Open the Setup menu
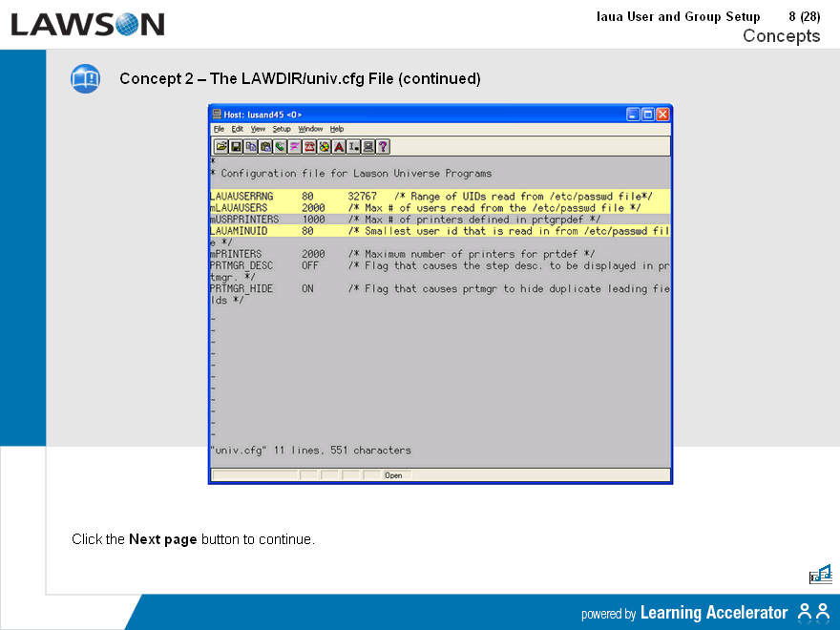The width and height of the screenshot is (840, 630). pyautogui.click(x=282, y=129)
